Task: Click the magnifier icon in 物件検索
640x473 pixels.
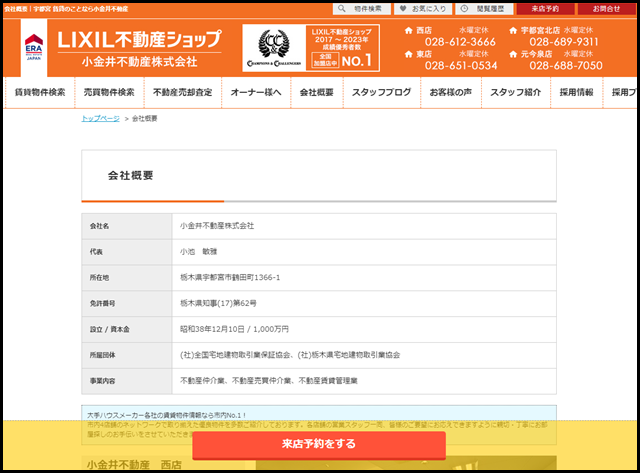Action: (342, 9)
